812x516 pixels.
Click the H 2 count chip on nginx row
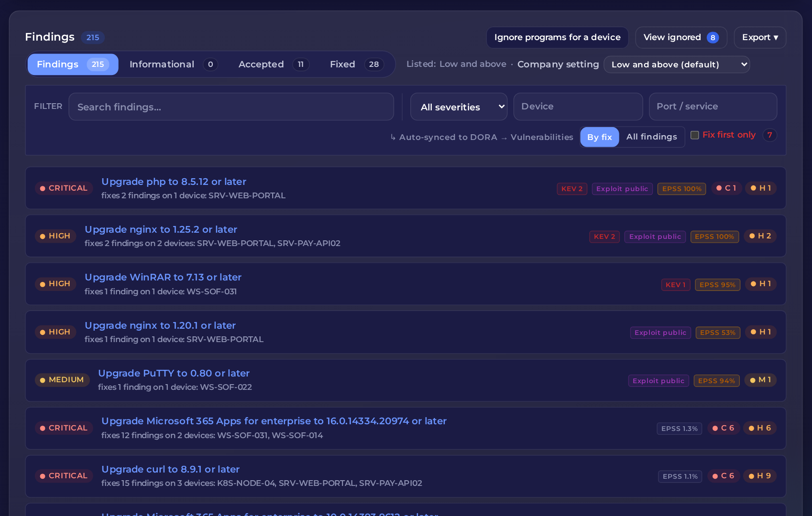(760, 236)
